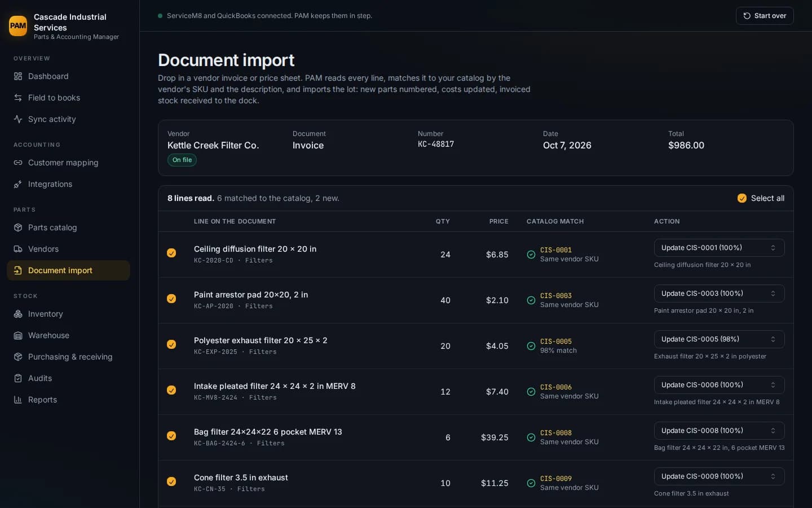Open the Update CIS-0005 (98%) dropdown
The width and height of the screenshot is (812, 508).
pos(719,339)
